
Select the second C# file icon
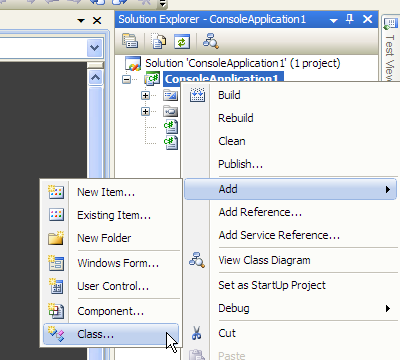[x=171, y=143]
